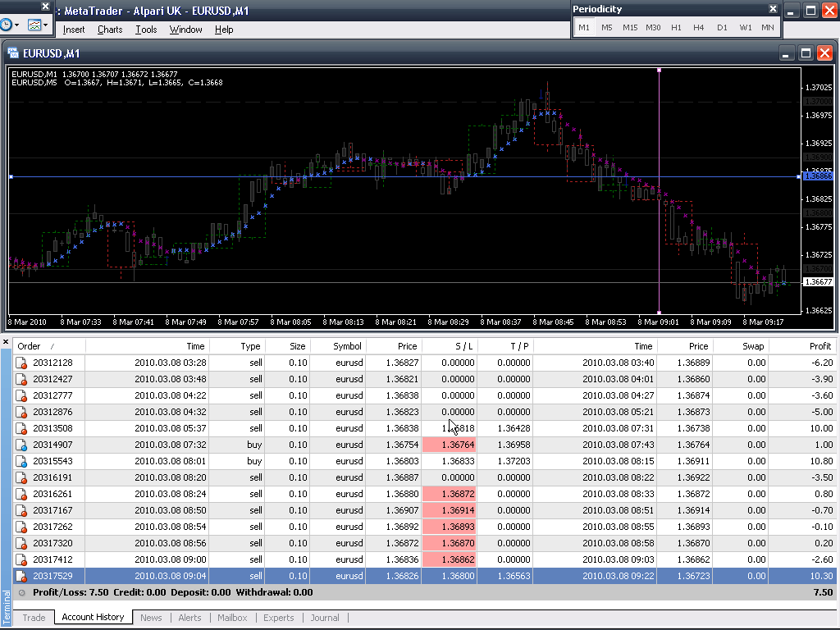Sort by the Profit column header
The height and width of the screenshot is (630, 840).
tap(819, 346)
